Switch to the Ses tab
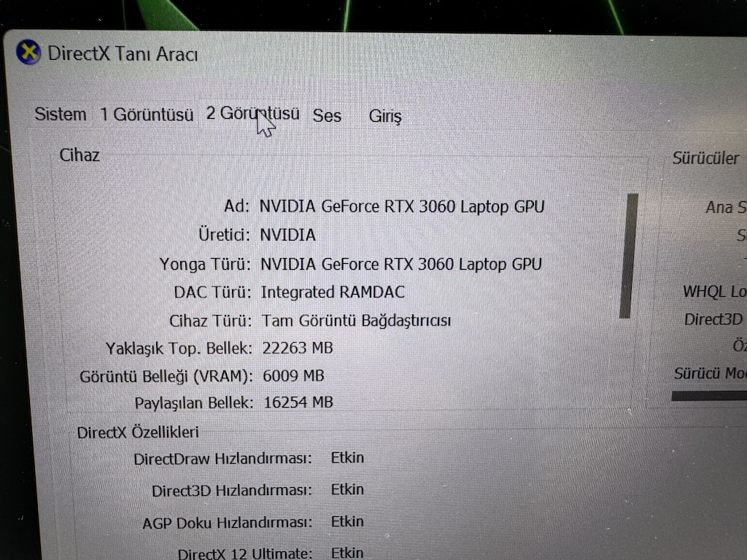The height and width of the screenshot is (560, 747). click(x=327, y=116)
